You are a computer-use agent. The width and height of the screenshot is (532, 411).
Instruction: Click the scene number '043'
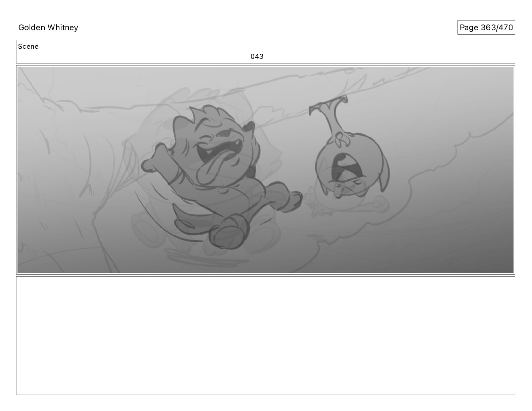257,56
